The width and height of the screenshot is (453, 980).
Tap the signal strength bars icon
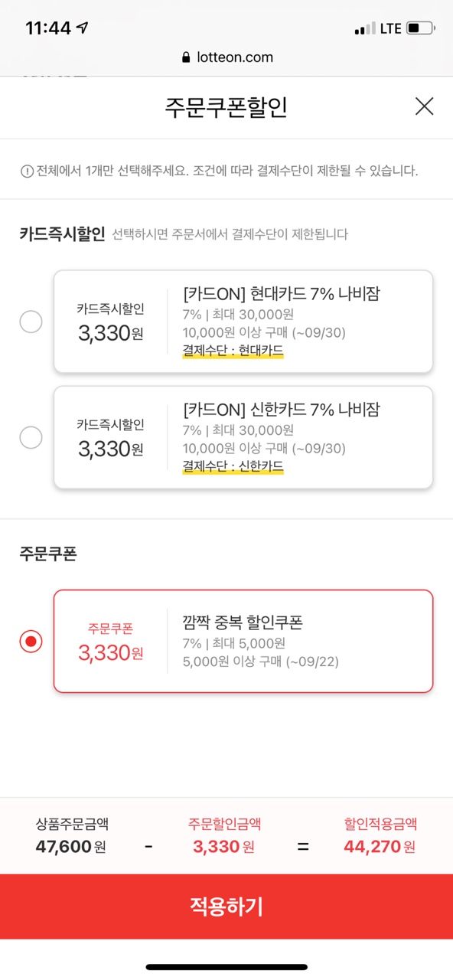coord(365,29)
